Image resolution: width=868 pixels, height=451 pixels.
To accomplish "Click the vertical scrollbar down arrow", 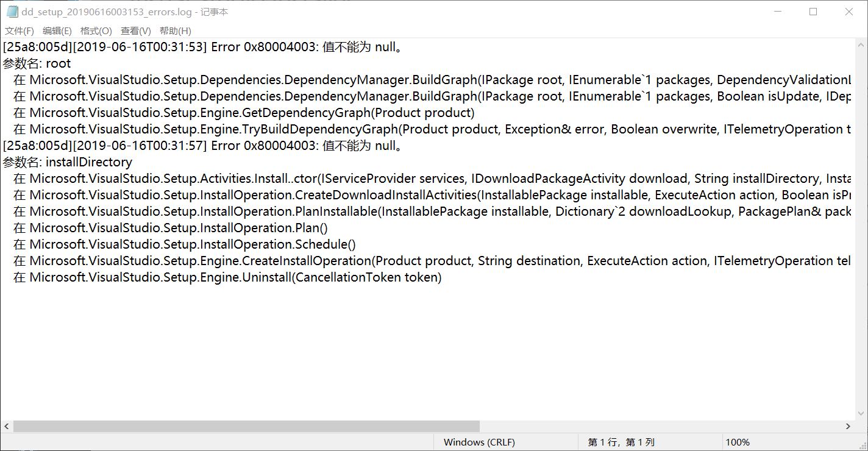I will [861, 414].
